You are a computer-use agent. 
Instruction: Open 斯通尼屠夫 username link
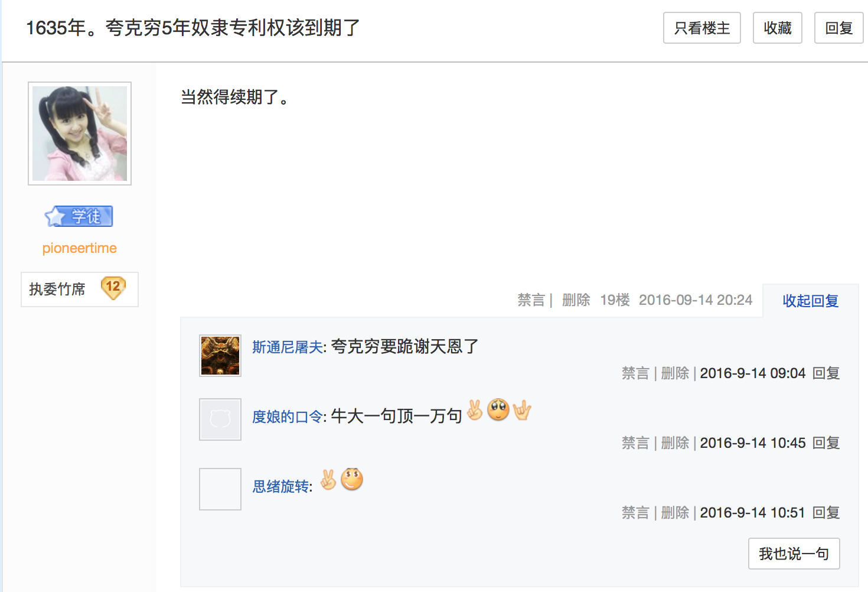(288, 347)
